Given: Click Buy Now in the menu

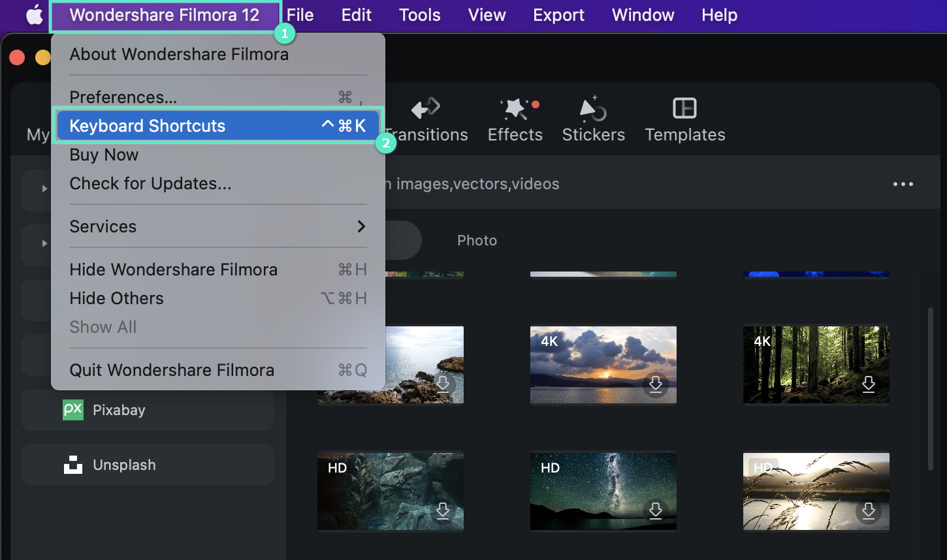Looking at the screenshot, I should coord(218,155).
